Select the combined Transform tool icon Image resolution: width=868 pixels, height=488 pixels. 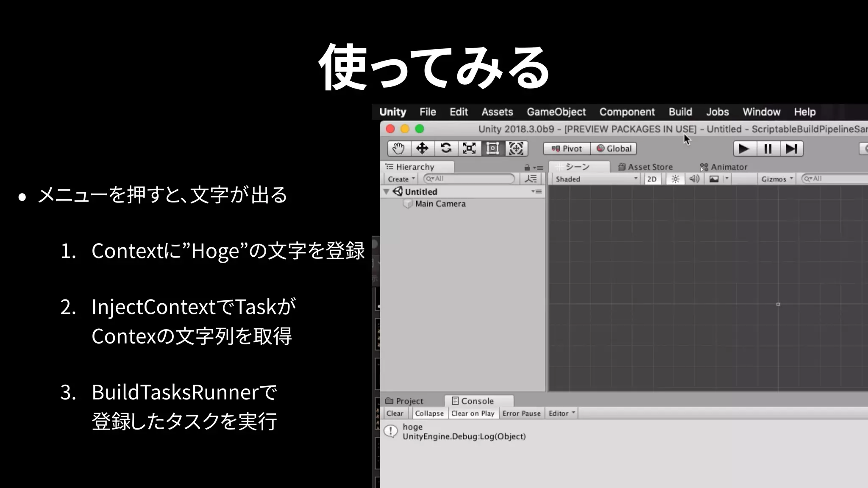tap(516, 149)
